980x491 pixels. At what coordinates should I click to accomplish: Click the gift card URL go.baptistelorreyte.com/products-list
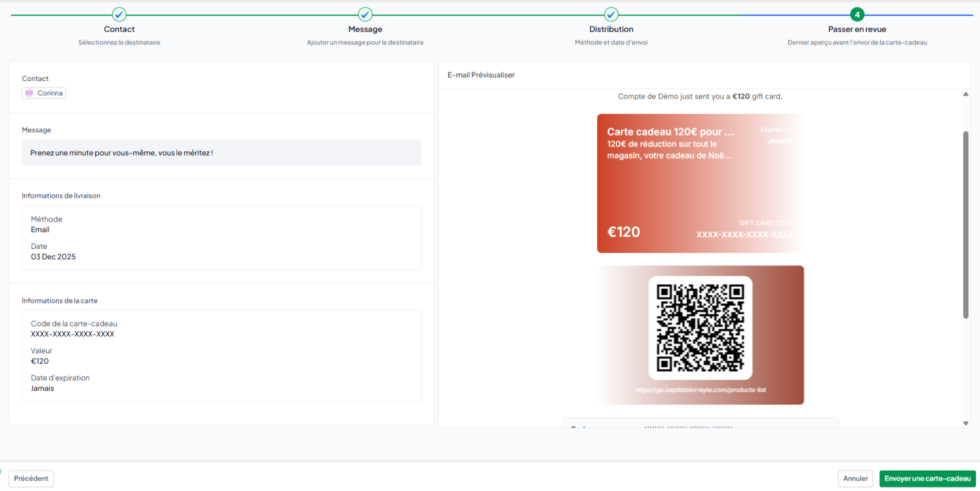pyautogui.click(x=700, y=390)
